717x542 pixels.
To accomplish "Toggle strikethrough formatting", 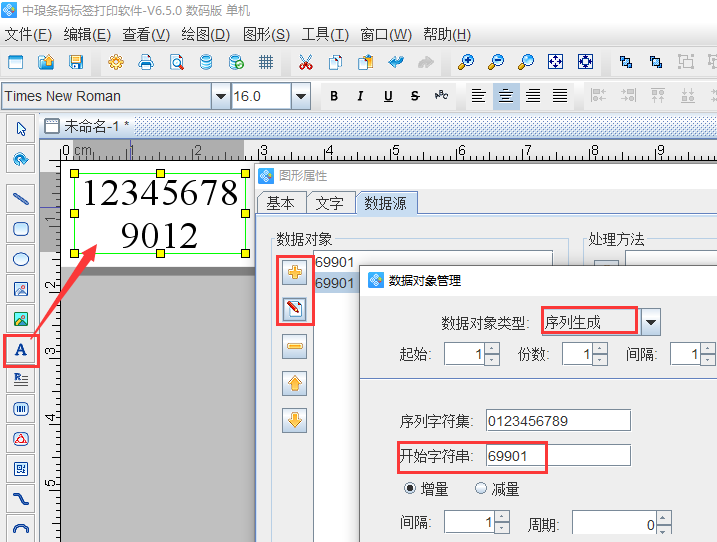I will coord(415,96).
